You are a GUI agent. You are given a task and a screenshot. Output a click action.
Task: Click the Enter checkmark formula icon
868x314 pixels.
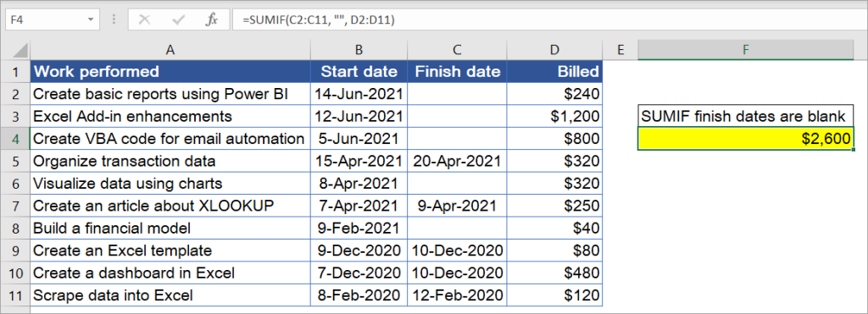[x=178, y=20]
